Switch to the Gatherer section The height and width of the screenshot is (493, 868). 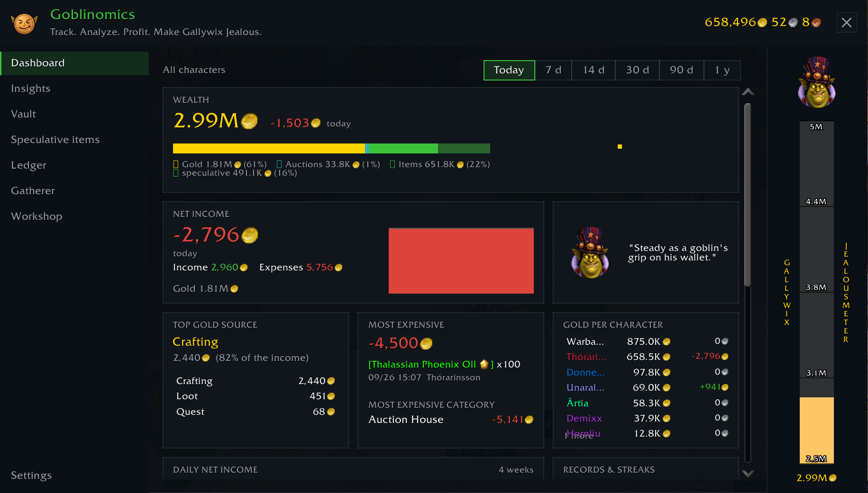pyautogui.click(x=74, y=191)
